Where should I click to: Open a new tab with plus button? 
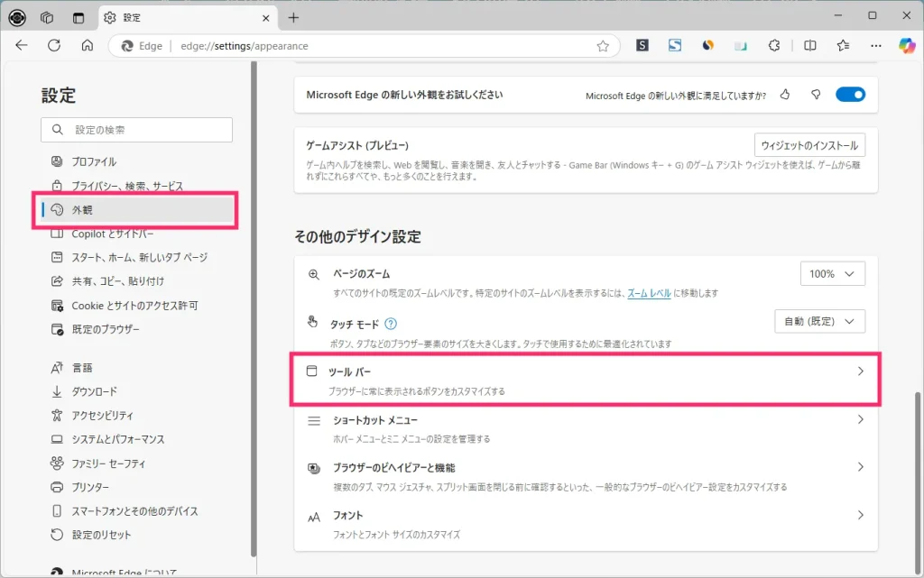pos(293,18)
